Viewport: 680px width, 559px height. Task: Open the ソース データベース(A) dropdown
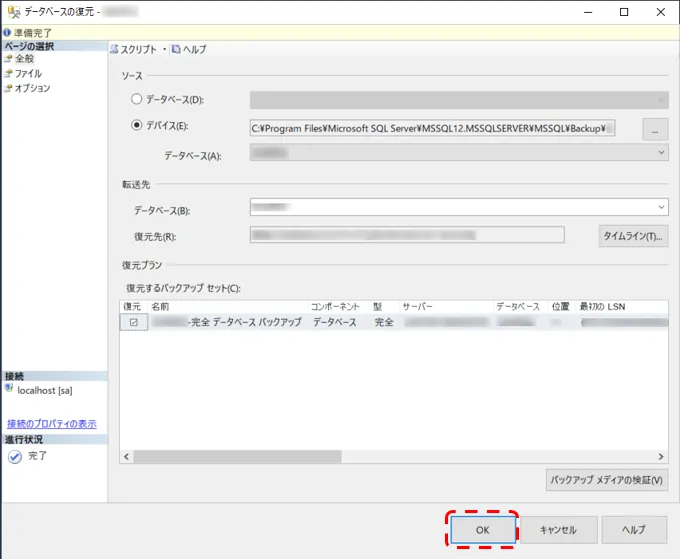pos(661,152)
